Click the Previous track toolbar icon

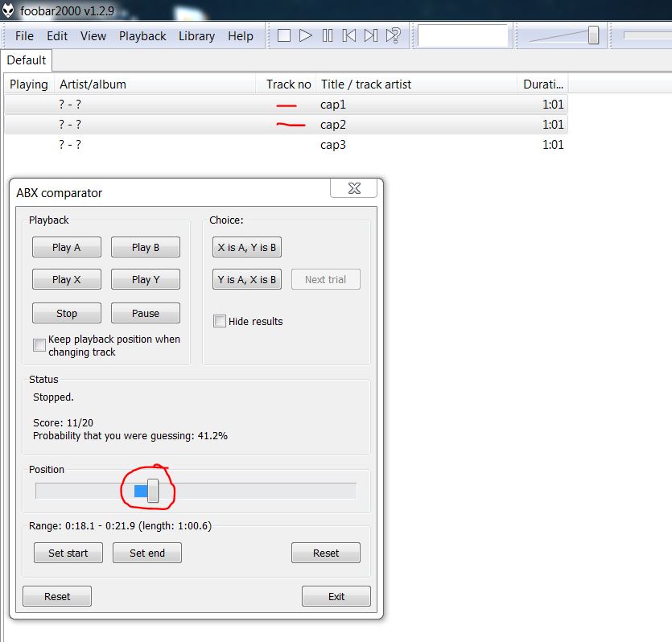[348, 35]
